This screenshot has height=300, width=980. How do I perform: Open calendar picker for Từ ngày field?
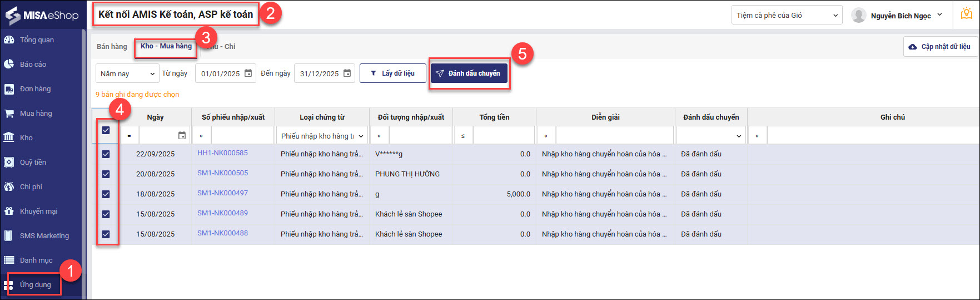tap(248, 73)
